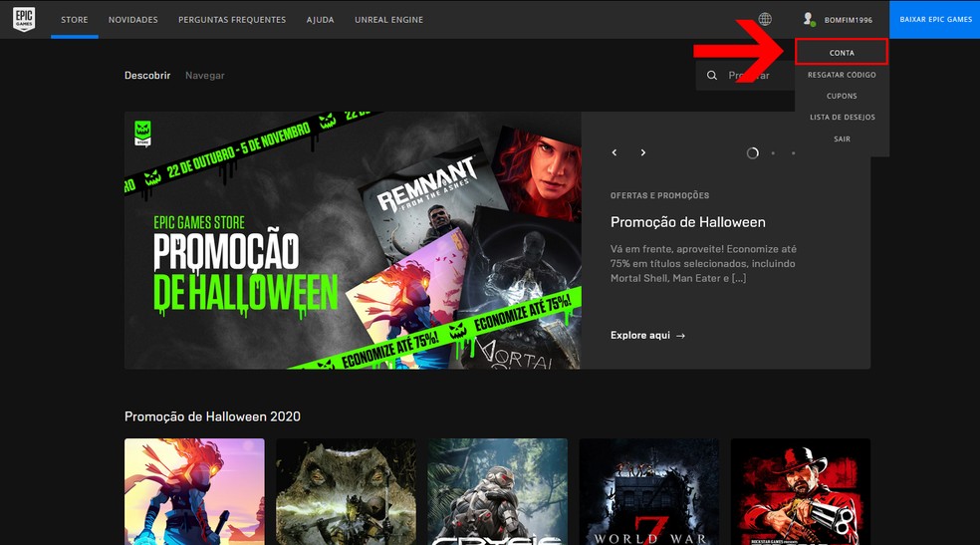Open the Ajuda menu item
980x545 pixels.
click(320, 20)
